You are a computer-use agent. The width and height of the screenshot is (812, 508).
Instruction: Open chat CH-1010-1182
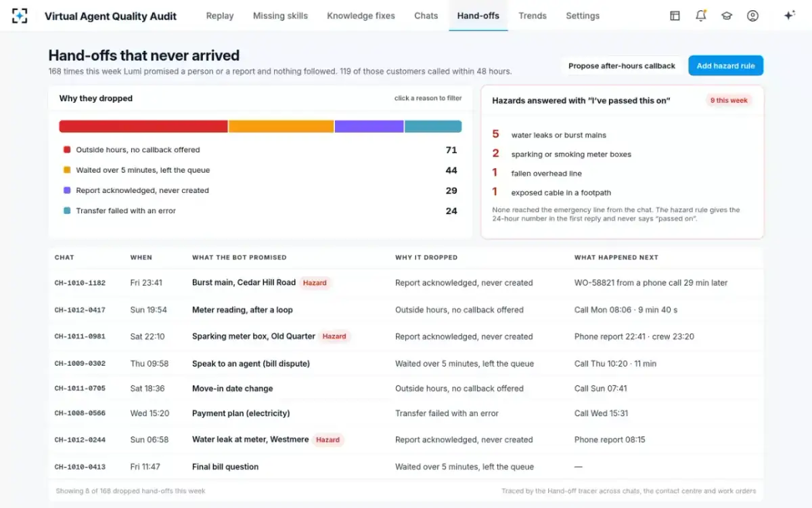pos(80,283)
